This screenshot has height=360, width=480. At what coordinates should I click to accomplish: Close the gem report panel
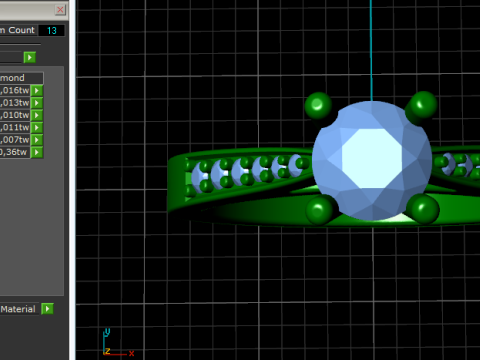(60, 9)
